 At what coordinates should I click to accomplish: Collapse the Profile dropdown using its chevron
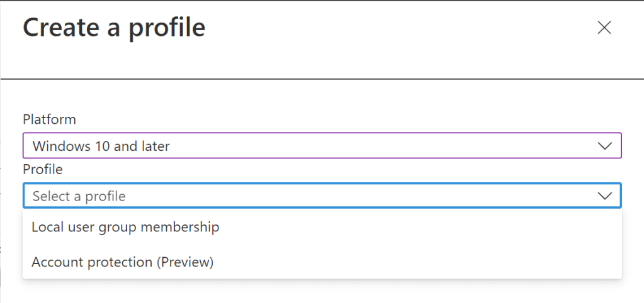pos(604,196)
